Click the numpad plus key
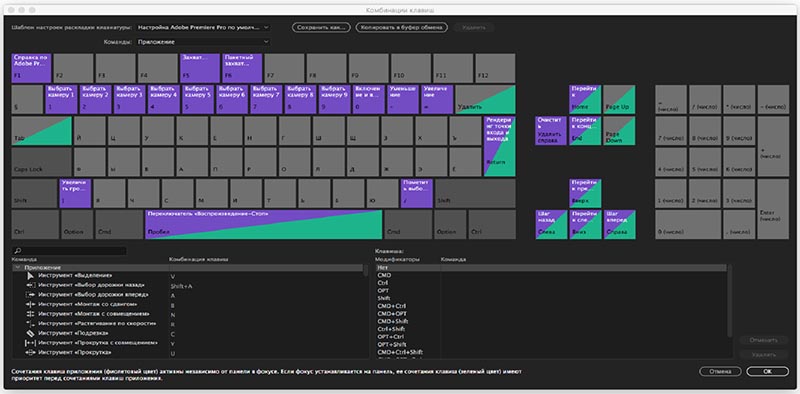This screenshot has width=800, height=394. (x=773, y=146)
